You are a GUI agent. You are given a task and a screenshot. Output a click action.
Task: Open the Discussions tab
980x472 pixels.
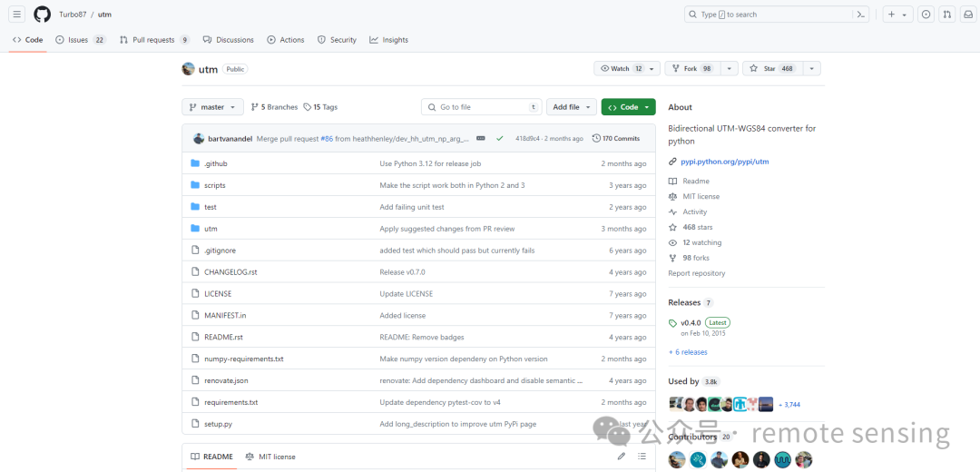228,40
